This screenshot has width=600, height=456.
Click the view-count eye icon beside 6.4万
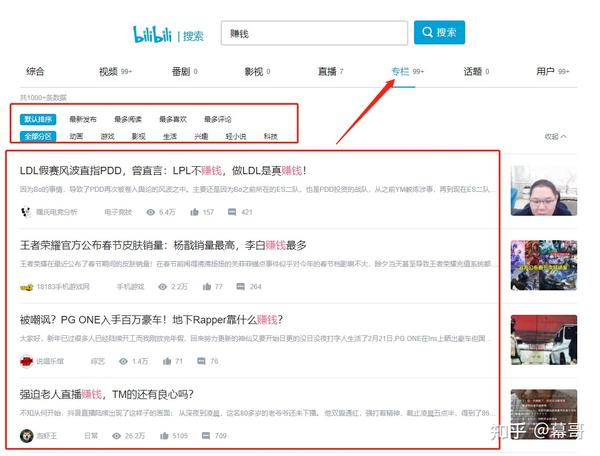(x=151, y=212)
